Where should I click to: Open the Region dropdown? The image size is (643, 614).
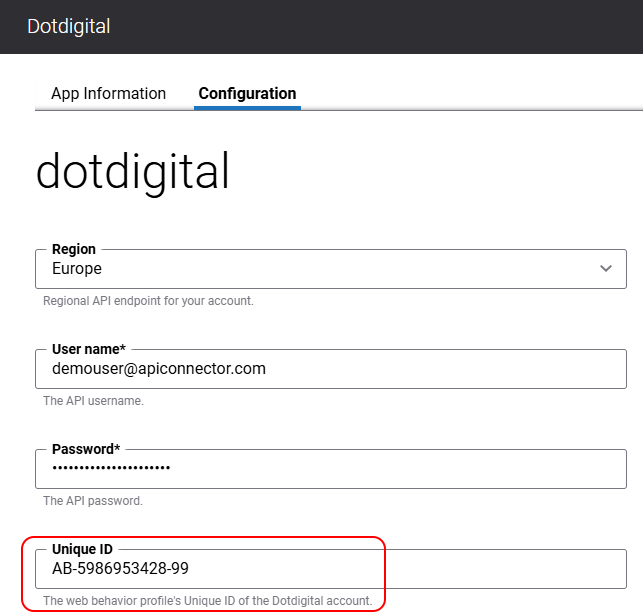(331, 269)
